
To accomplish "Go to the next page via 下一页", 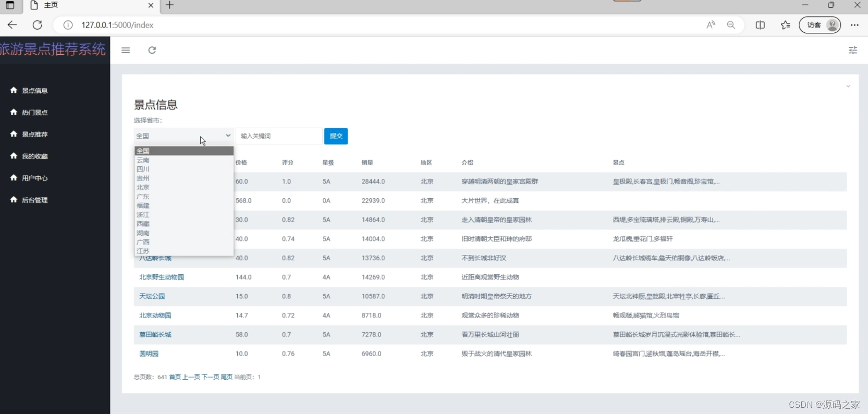I will click(x=210, y=377).
